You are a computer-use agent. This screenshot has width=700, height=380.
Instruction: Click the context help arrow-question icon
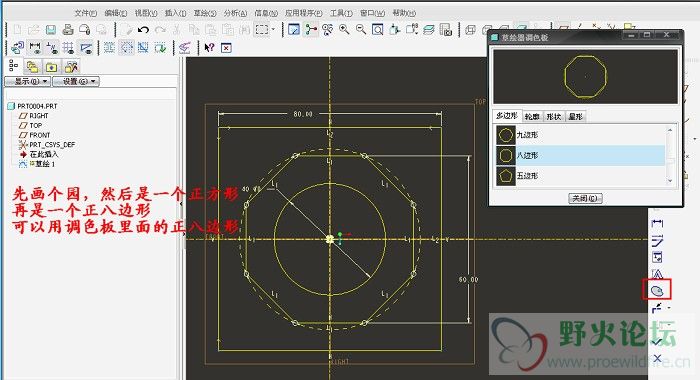(x=209, y=47)
